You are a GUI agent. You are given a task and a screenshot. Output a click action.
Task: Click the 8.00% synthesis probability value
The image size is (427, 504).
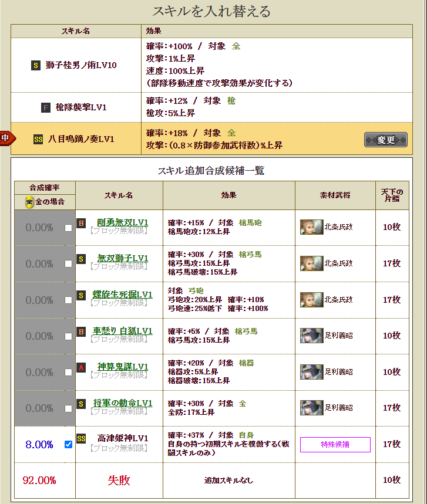[x=39, y=445]
